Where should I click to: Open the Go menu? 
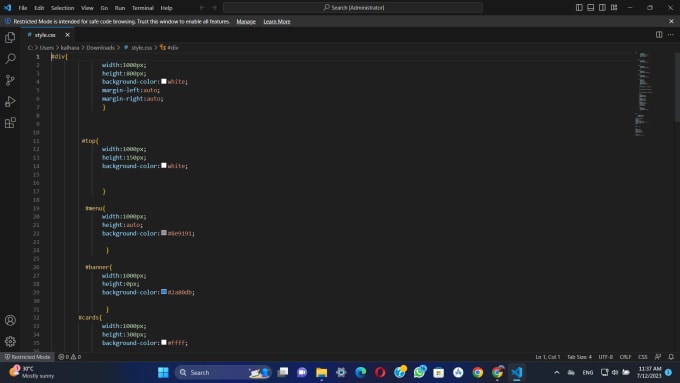104,8
